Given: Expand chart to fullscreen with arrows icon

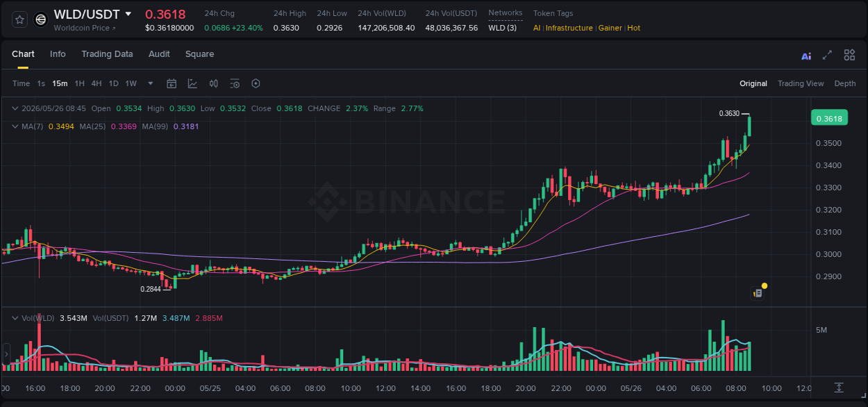Looking at the screenshot, I should 827,55.
